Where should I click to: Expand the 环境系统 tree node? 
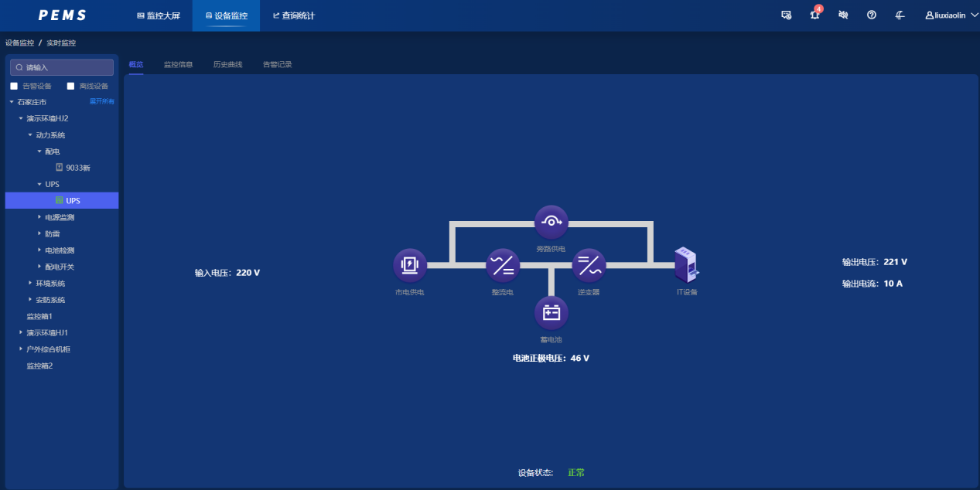[x=30, y=284]
